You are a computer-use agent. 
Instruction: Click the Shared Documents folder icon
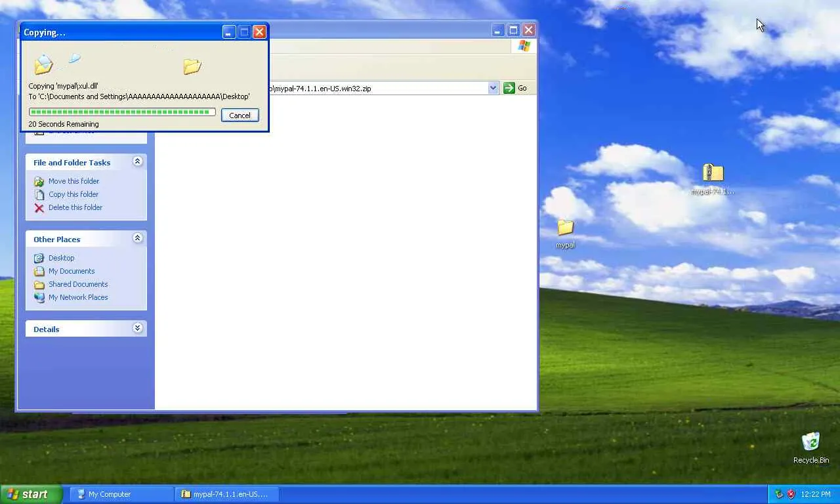tap(39, 284)
